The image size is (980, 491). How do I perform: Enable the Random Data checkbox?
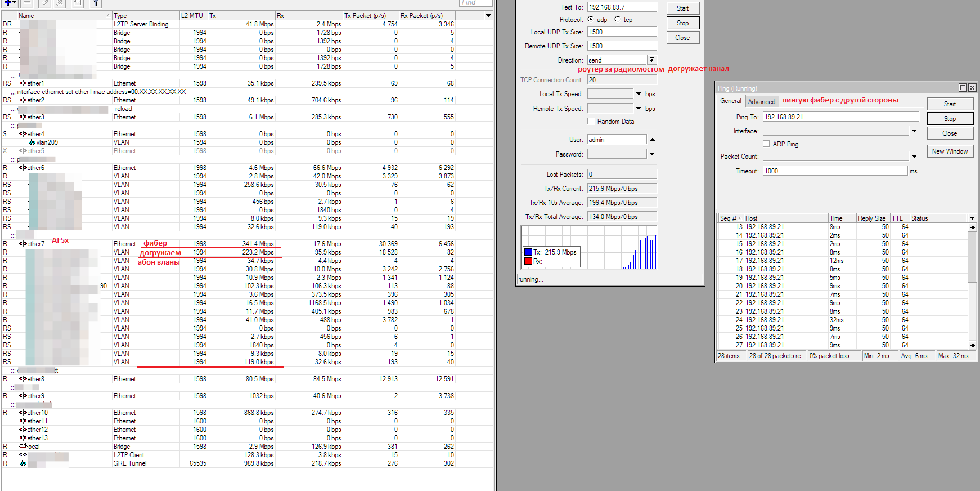pyautogui.click(x=591, y=121)
